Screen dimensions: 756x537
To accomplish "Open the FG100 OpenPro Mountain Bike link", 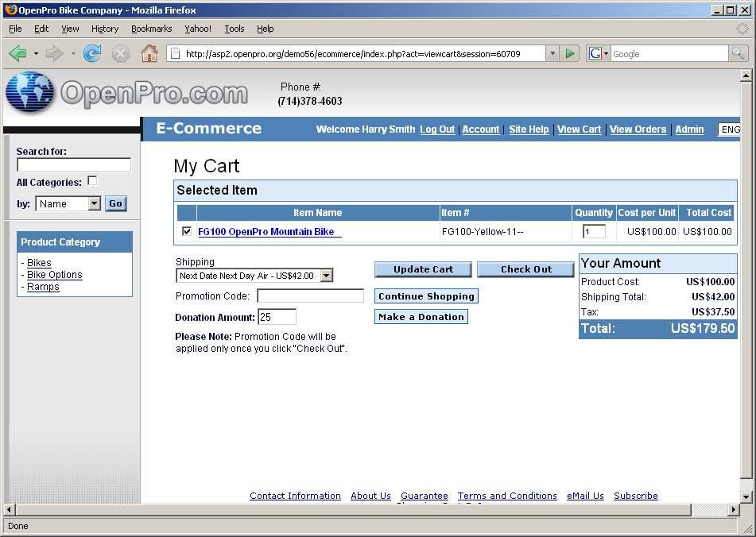I will pyautogui.click(x=269, y=232).
